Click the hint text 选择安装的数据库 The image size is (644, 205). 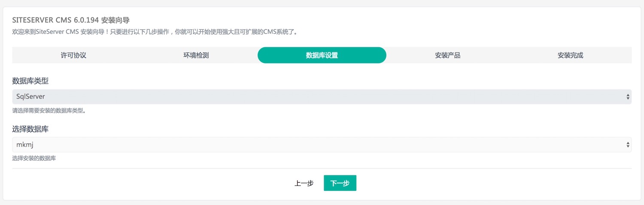click(x=34, y=159)
